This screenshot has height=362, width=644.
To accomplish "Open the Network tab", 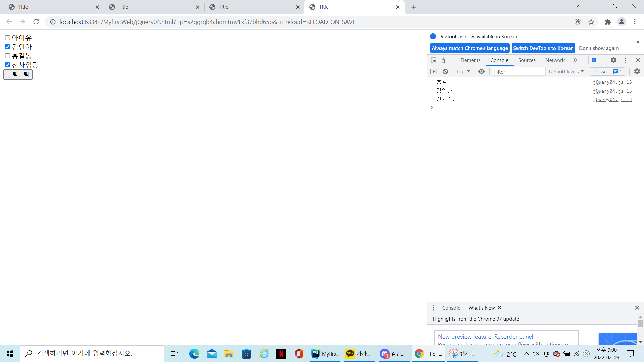I will [x=555, y=60].
